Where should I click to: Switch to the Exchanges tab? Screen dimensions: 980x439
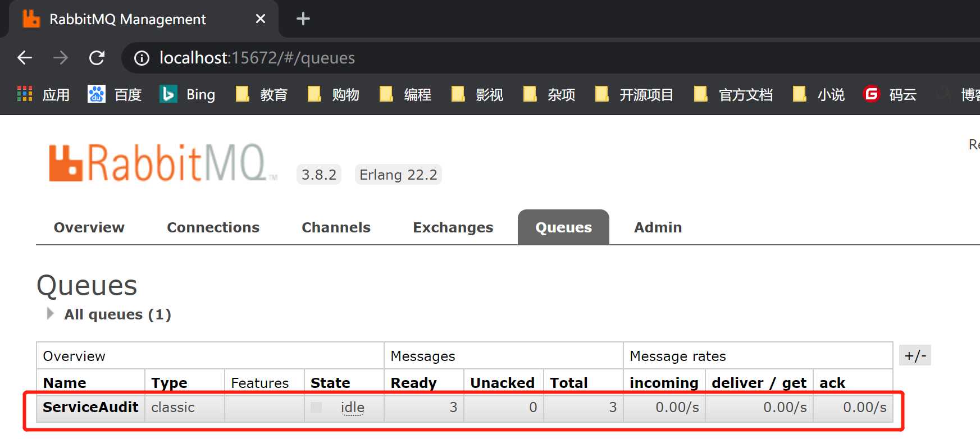point(453,227)
